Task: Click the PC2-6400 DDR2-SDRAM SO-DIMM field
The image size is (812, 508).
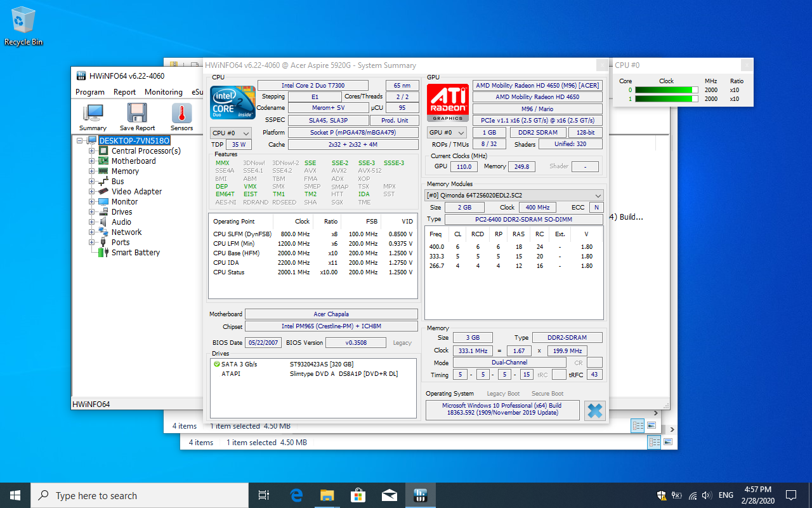Action: [x=524, y=219]
